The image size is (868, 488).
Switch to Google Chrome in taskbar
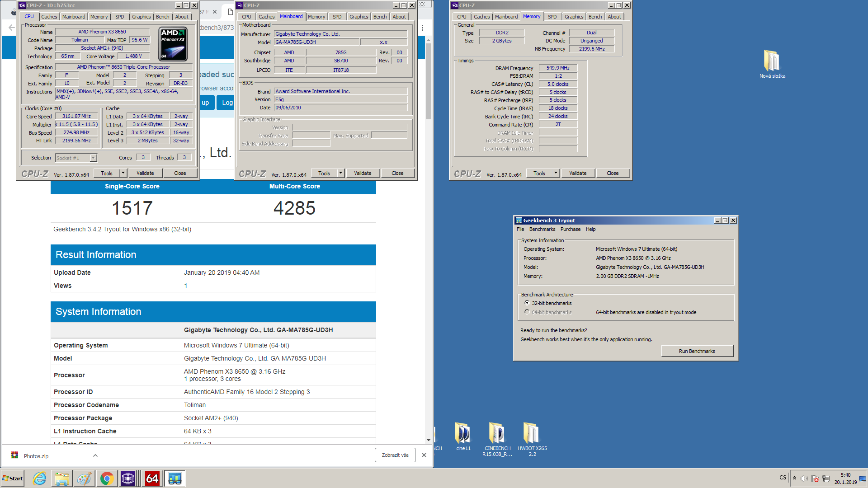[x=107, y=479]
